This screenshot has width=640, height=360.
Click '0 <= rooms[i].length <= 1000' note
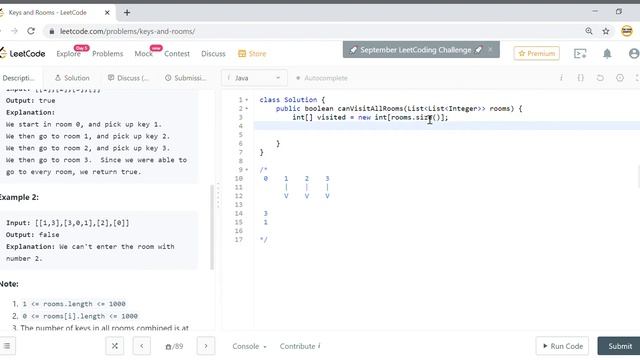coord(80,316)
